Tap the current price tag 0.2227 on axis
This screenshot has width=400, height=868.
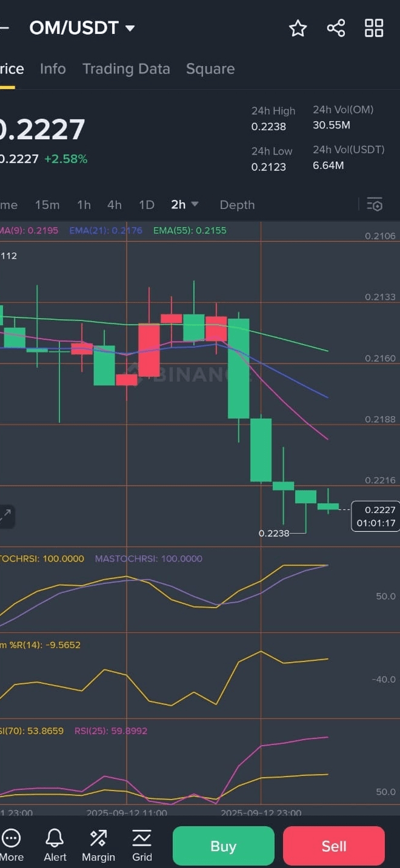tap(375, 516)
